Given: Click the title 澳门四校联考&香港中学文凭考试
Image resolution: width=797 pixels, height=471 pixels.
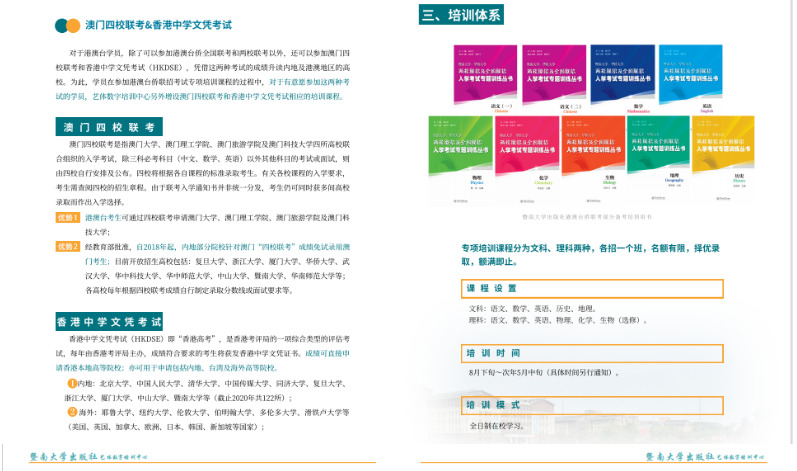Looking at the screenshot, I should pos(158,25).
